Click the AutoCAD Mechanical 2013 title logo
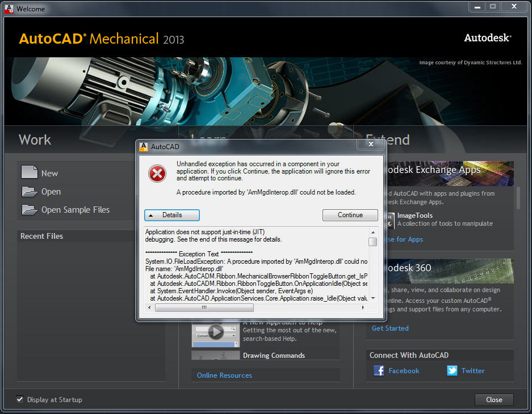This screenshot has height=414, width=532. tap(102, 39)
